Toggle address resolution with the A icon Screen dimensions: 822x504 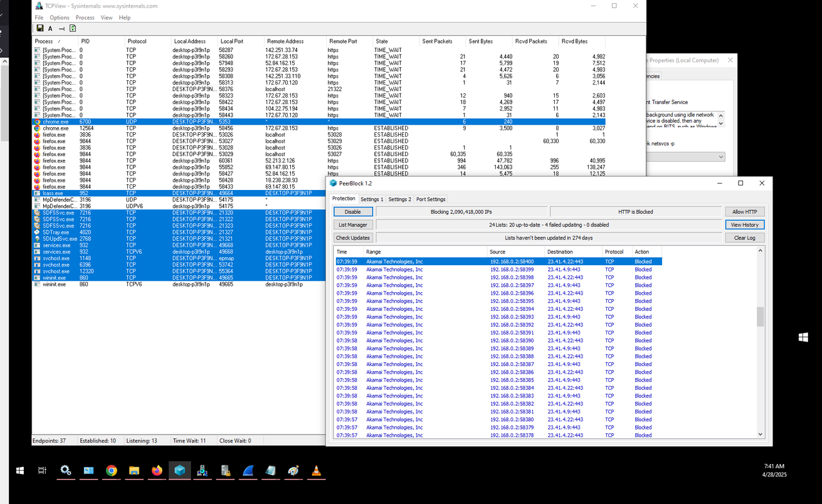pyautogui.click(x=49, y=28)
